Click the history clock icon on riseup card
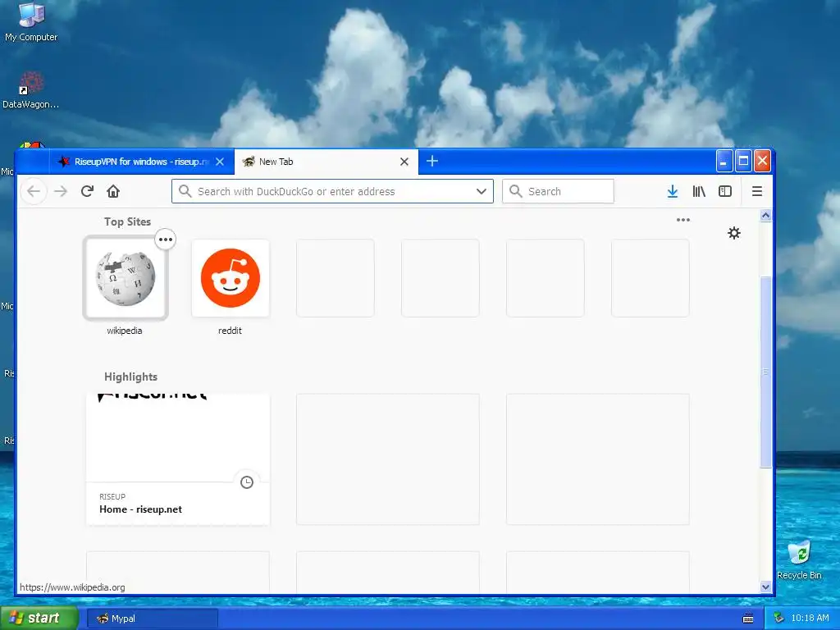 246,482
